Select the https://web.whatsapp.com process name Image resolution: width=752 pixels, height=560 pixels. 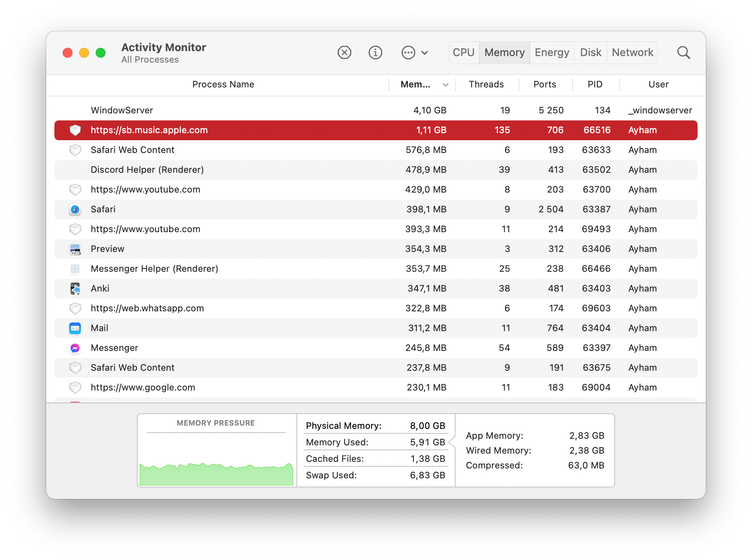[x=147, y=308]
